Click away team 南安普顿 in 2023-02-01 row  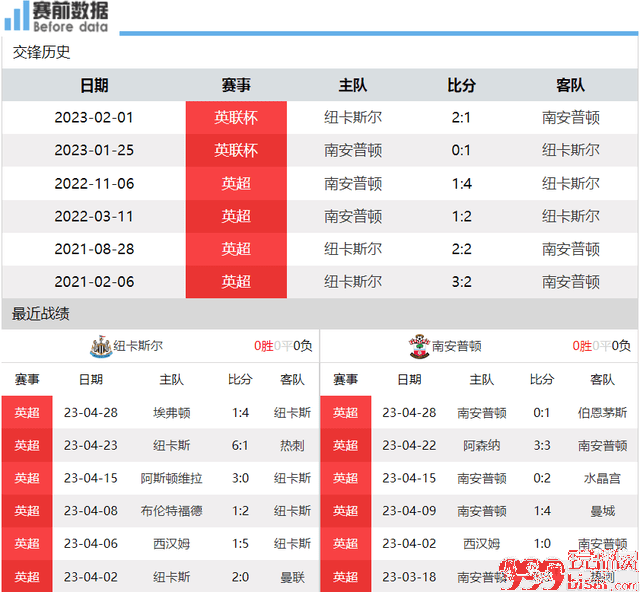point(571,118)
